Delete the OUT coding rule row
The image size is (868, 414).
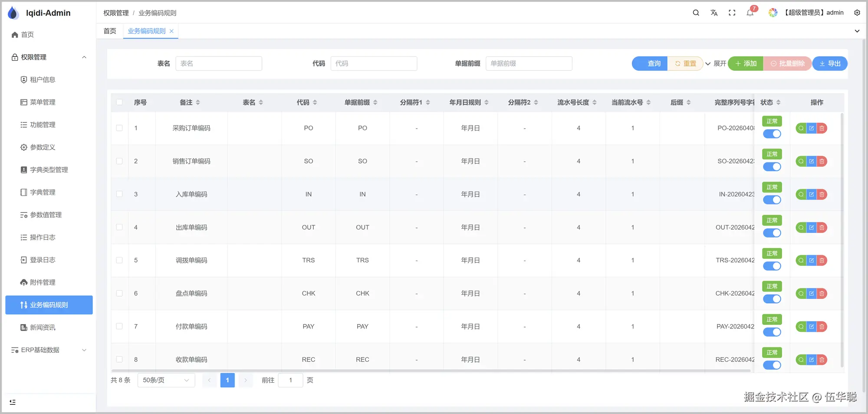click(x=822, y=227)
